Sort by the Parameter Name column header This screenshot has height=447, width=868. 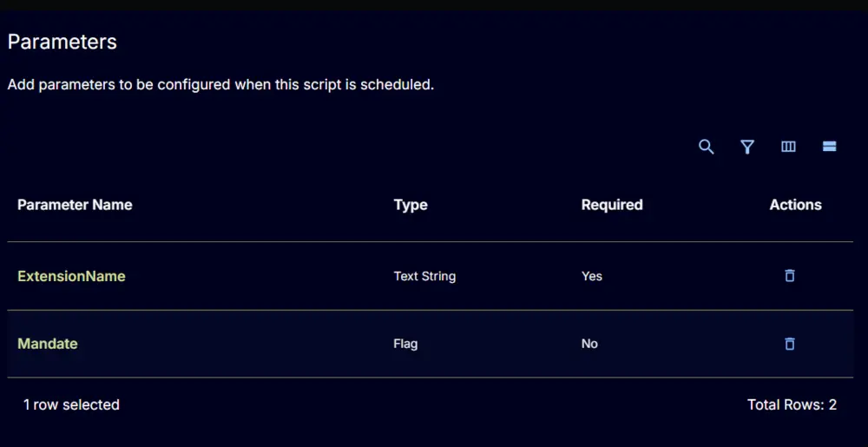pyautogui.click(x=75, y=205)
